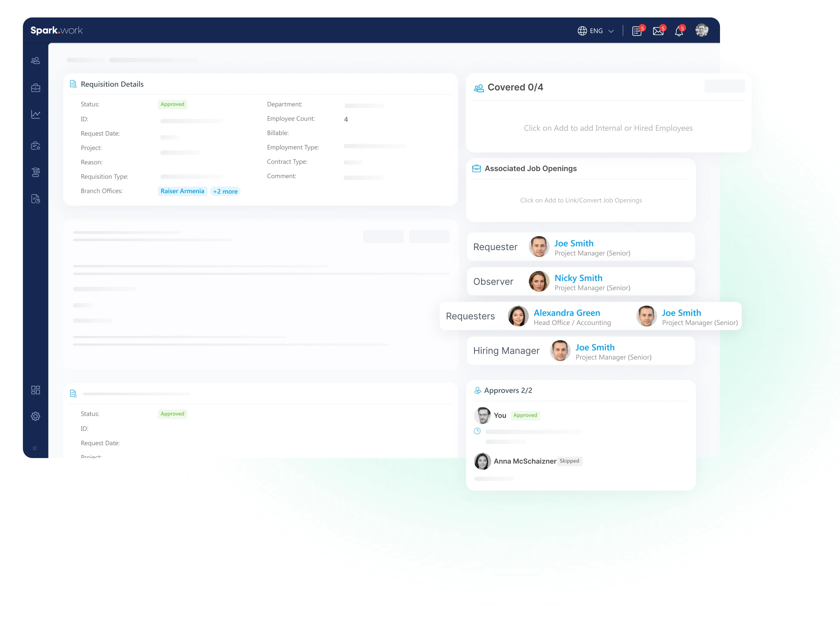840x626 pixels.
Task: Open the settings gear in sidebar
Action: pos(36,416)
